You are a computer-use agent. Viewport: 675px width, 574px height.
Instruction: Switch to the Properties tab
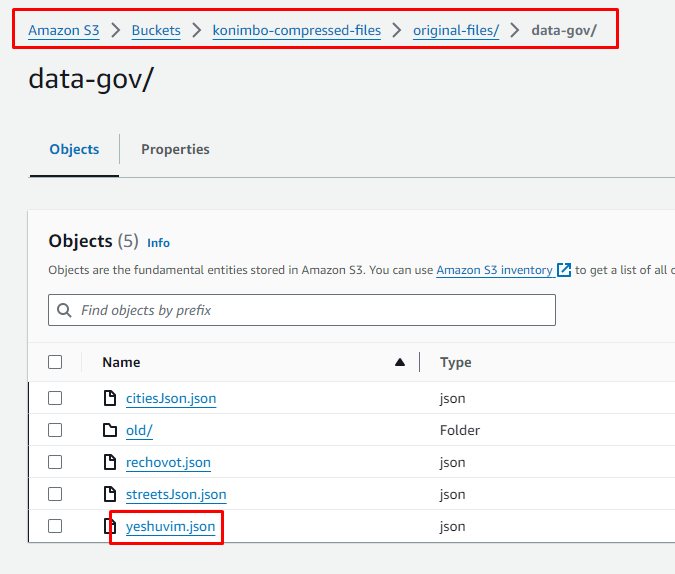click(175, 149)
